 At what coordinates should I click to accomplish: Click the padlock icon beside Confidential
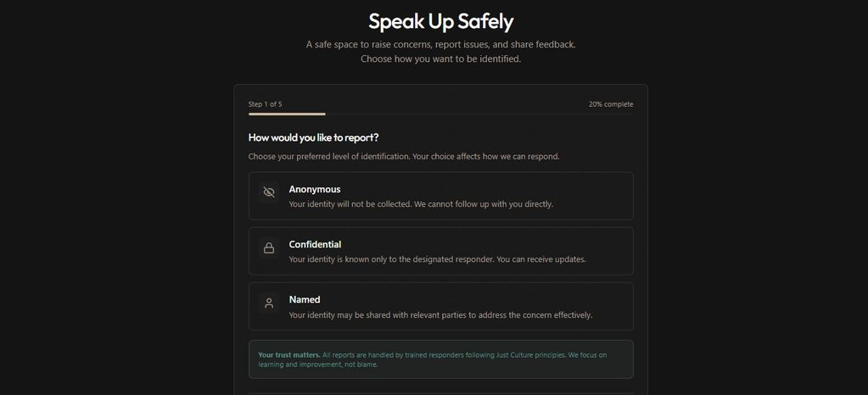tap(269, 248)
